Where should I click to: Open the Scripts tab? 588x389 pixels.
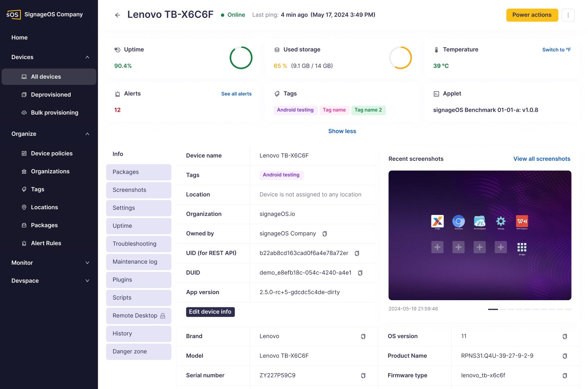pyautogui.click(x=139, y=298)
